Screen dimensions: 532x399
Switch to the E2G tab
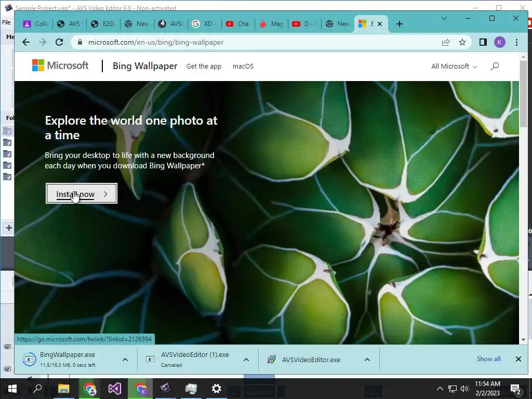(x=103, y=24)
